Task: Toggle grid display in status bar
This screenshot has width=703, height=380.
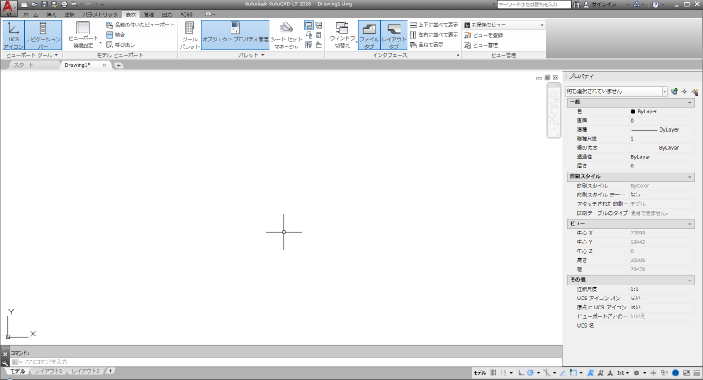Action: (493, 373)
